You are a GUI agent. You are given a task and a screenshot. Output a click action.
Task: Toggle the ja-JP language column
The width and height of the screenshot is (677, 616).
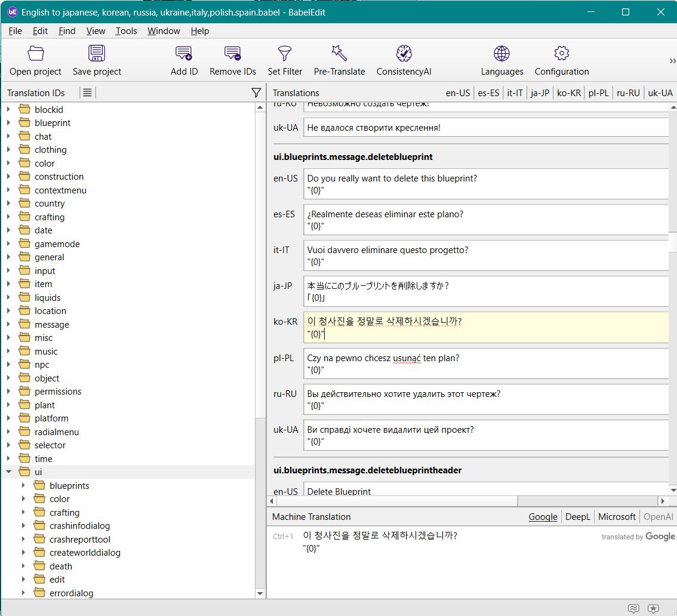pos(540,93)
